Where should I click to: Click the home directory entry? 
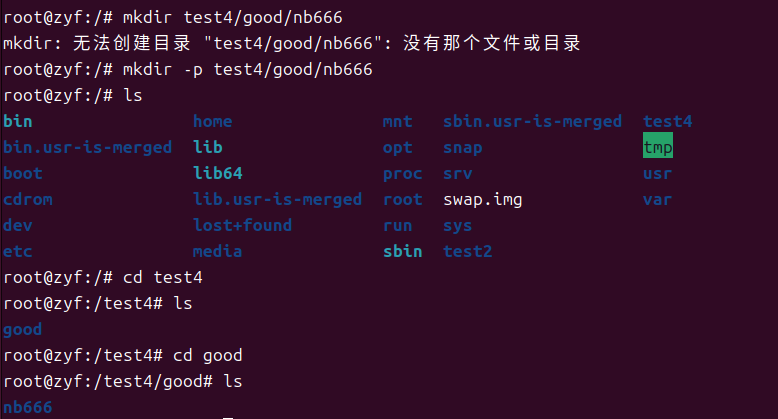pyautogui.click(x=212, y=122)
